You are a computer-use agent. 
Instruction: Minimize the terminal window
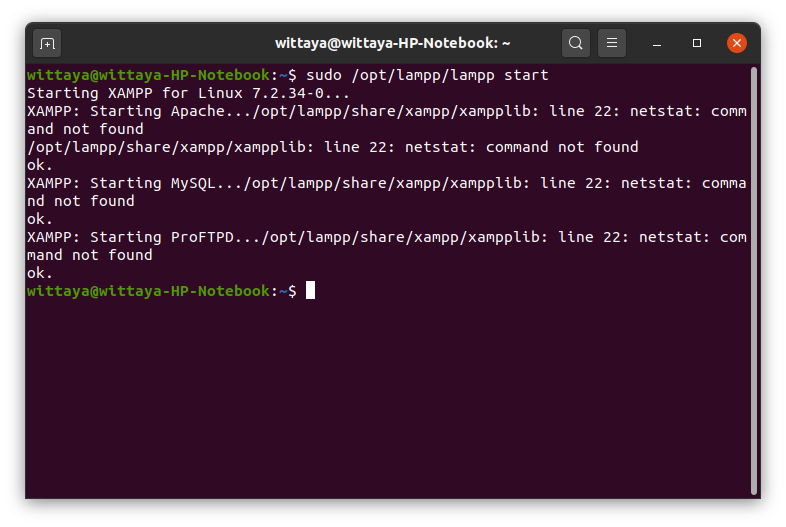click(657, 44)
